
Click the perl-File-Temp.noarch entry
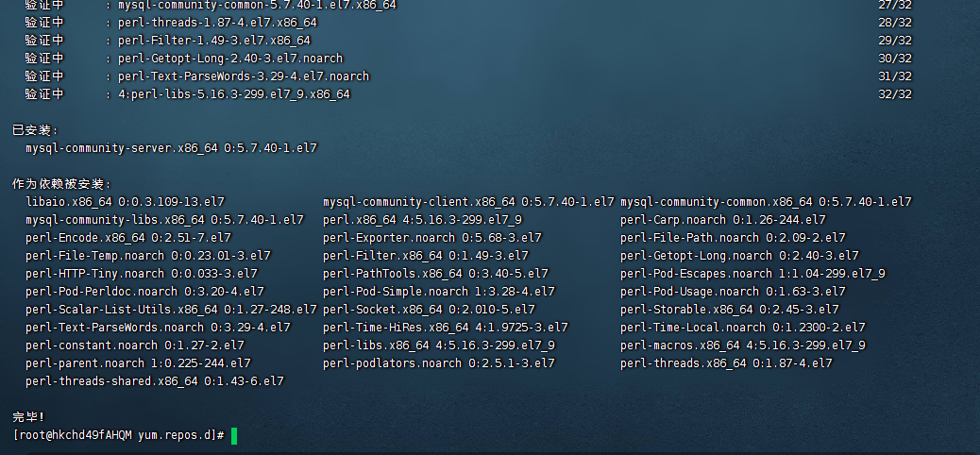click(148, 256)
